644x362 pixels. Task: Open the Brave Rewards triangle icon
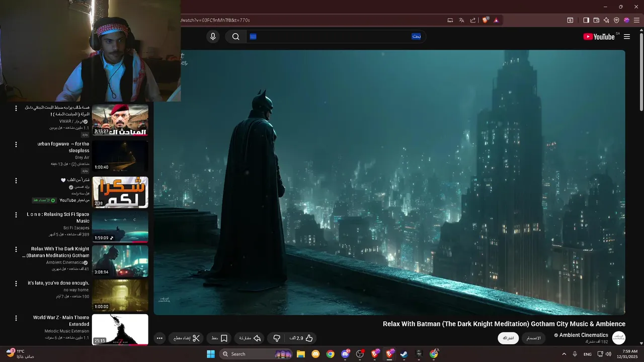(496, 20)
